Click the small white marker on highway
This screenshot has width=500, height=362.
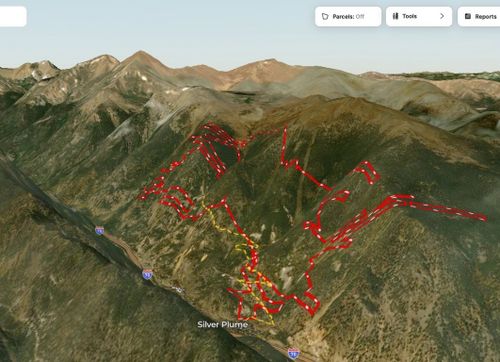tap(179, 290)
